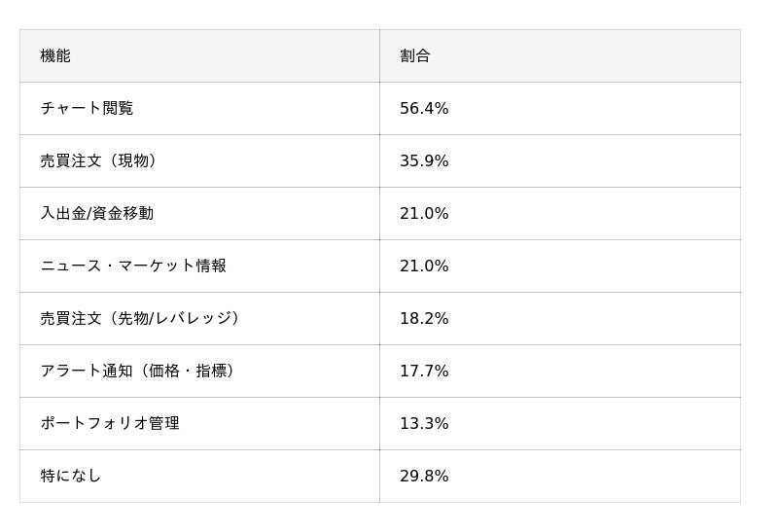Select the ポートフォリオ管理 cell
The image size is (778, 532).
pyautogui.click(x=110, y=424)
